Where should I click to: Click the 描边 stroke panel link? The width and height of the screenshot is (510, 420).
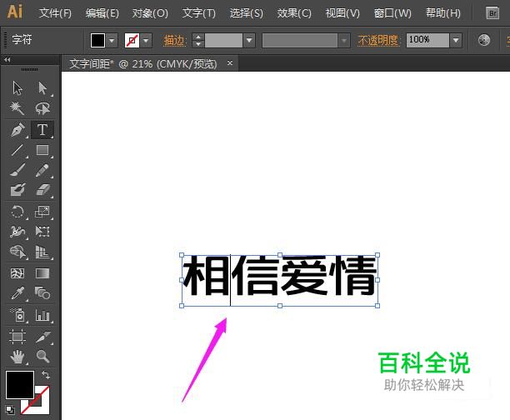point(175,40)
